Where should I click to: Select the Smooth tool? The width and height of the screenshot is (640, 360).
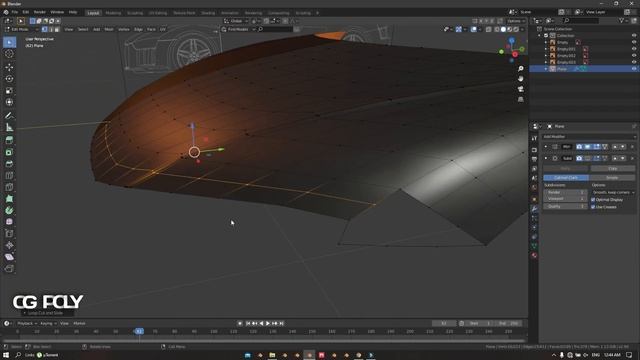tap(9, 222)
